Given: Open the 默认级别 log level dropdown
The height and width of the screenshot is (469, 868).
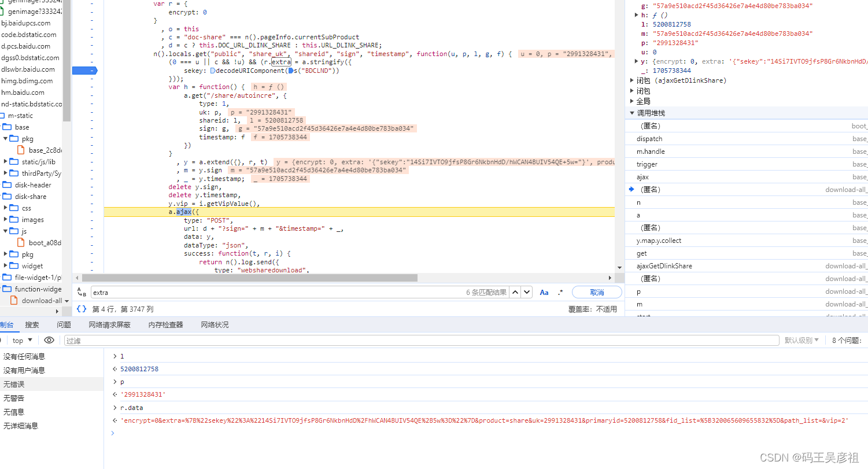Looking at the screenshot, I should 801,341.
